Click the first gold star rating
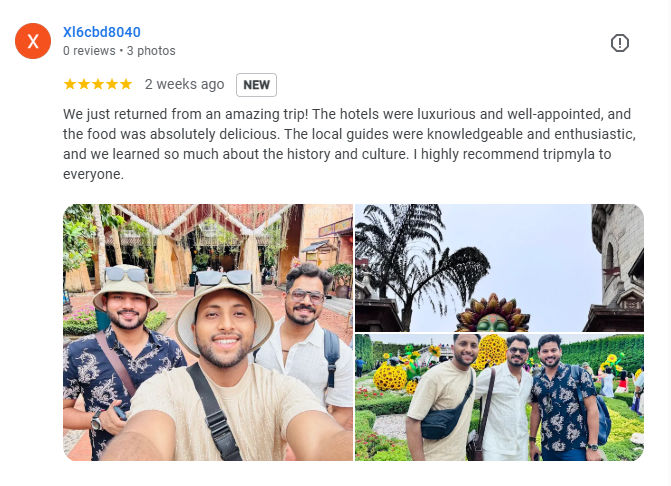This screenshot has height=486, width=671. 70,84
